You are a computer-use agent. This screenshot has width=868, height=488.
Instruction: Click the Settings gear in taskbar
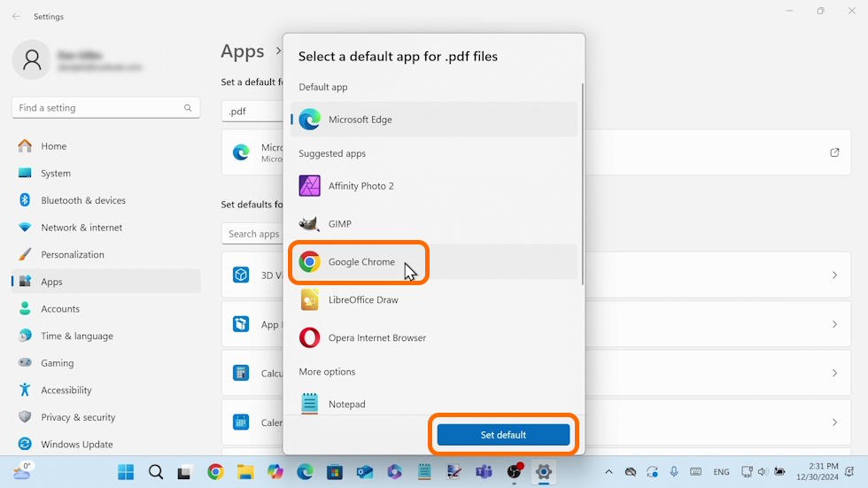544,472
